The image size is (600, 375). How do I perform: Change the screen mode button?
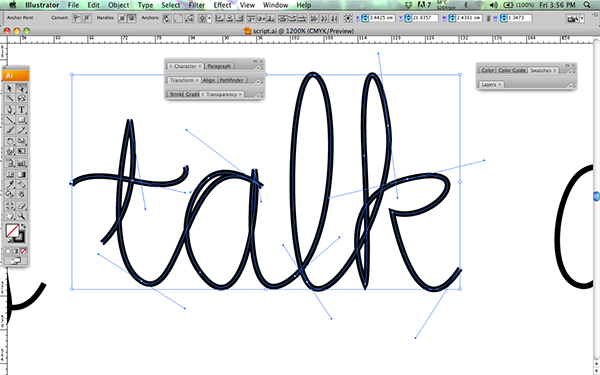[x=16, y=261]
